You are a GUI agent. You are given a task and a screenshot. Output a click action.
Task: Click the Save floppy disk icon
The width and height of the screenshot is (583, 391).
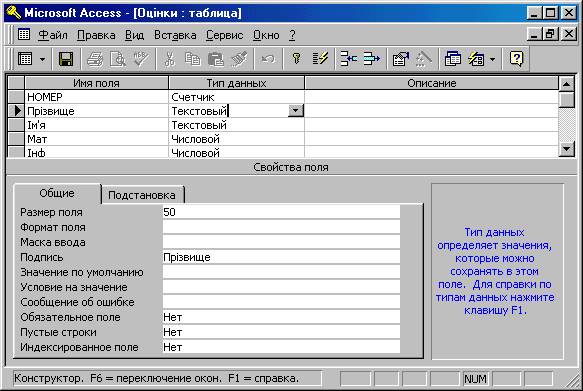(x=66, y=59)
